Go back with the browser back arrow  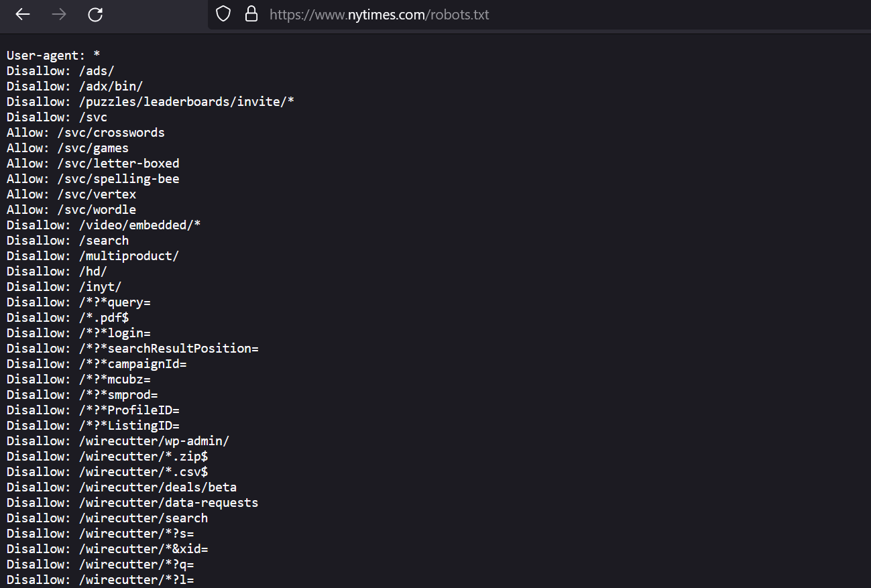[x=23, y=14]
